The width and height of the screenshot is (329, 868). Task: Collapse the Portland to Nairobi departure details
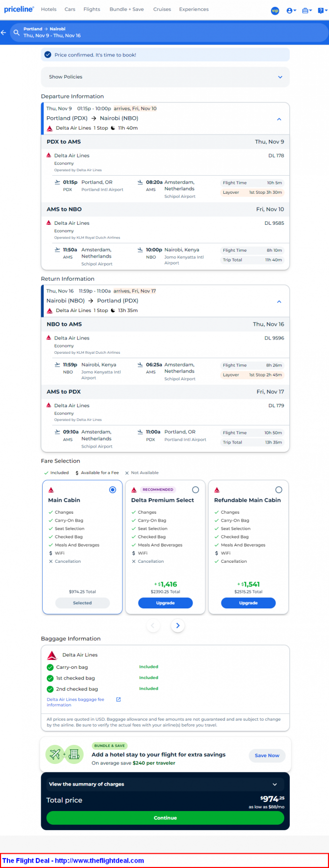tap(279, 119)
